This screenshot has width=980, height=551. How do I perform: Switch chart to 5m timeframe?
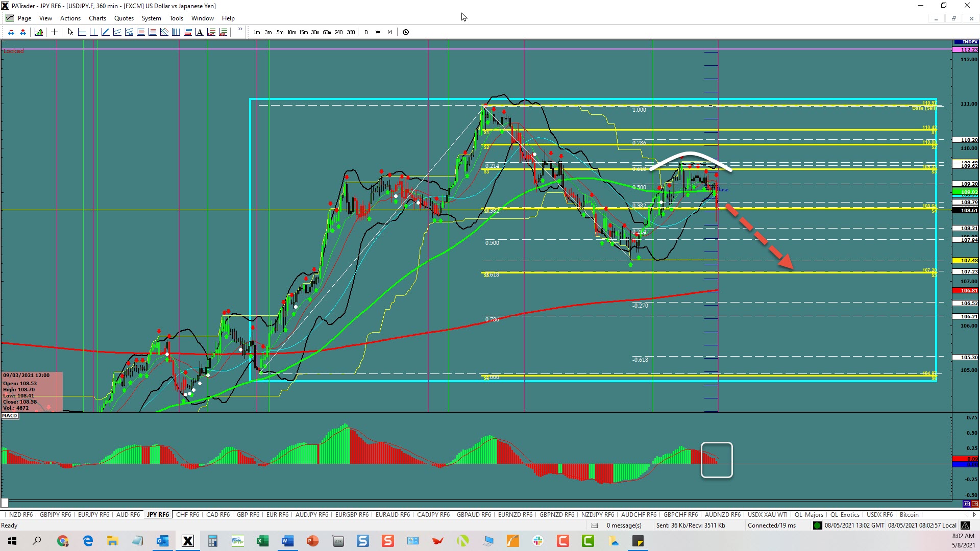(x=280, y=32)
